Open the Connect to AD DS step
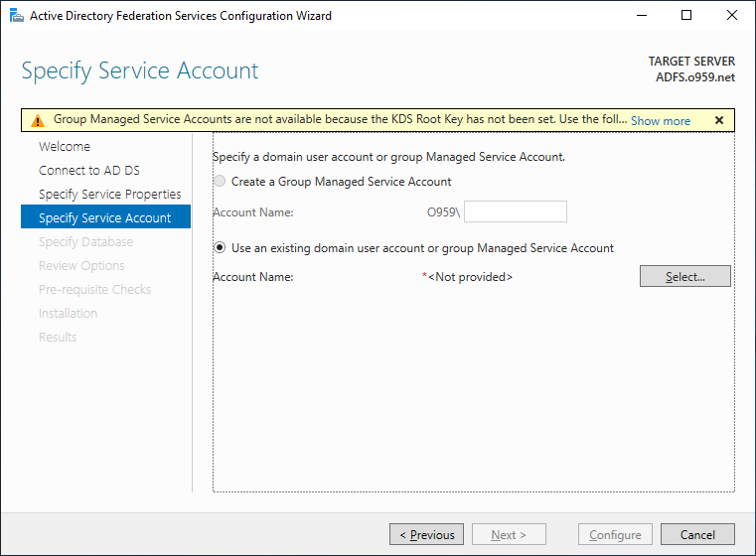Viewport: 756px width, 556px height. coord(89,170)
